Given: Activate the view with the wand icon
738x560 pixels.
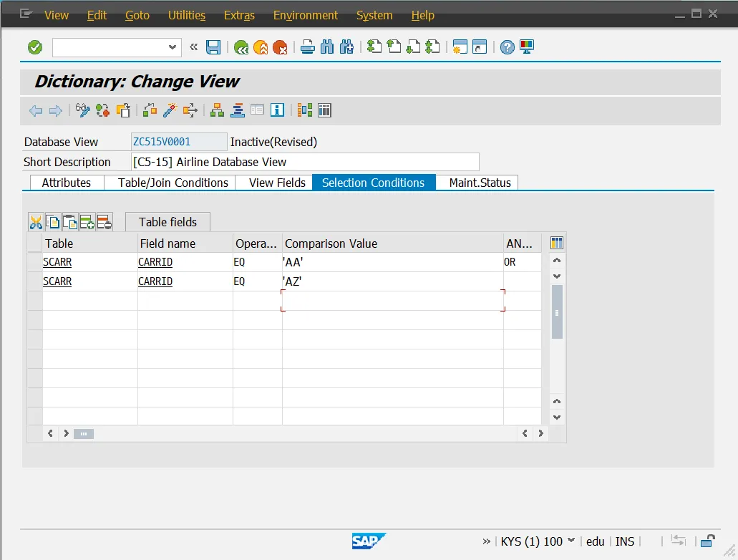Looking at the screenshot, I should [170, 110].
